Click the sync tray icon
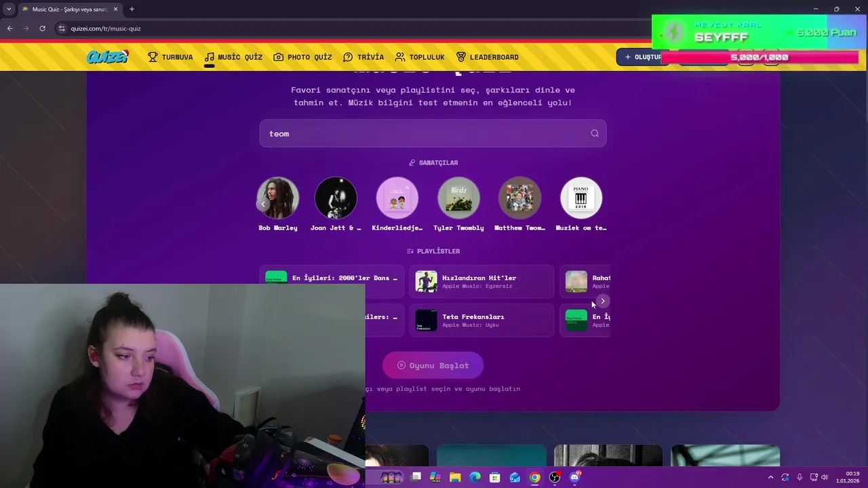Image resolution: width=868 pixels, height=488 pixels. (785, 477)
